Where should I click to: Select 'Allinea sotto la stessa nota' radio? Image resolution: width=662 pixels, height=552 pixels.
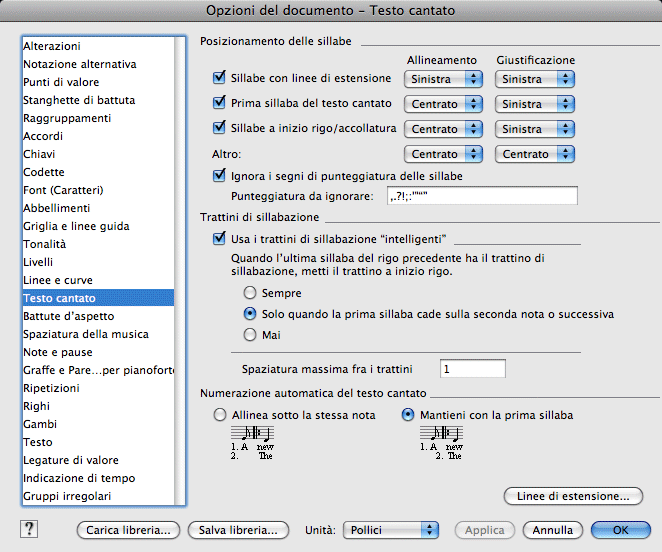(x=220, y=414)
